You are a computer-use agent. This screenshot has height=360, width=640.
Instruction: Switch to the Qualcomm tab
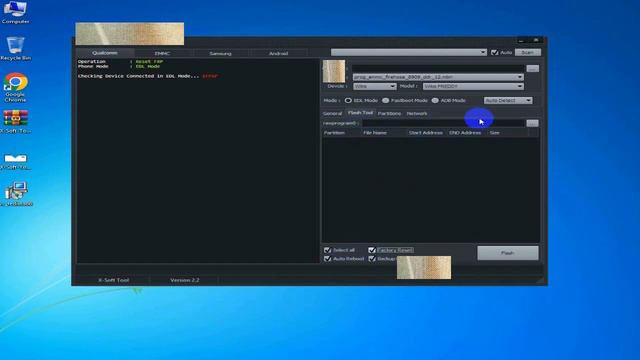click(105, 53)
